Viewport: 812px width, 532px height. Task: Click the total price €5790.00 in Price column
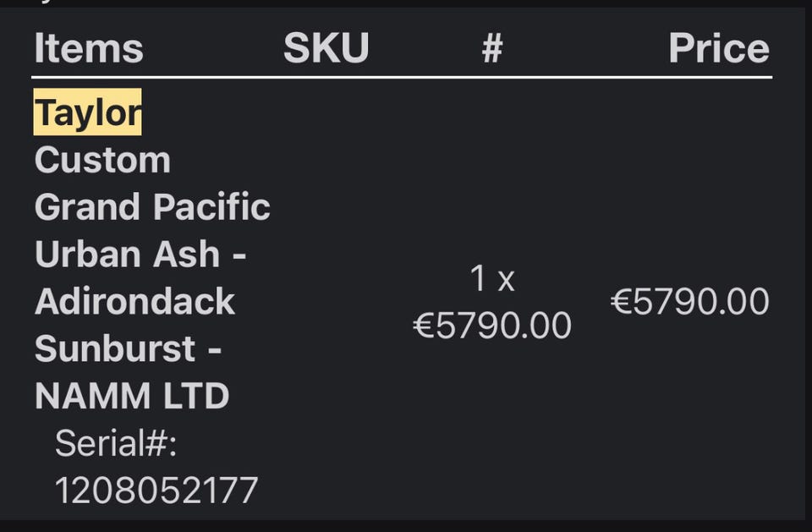coord(689,302)
